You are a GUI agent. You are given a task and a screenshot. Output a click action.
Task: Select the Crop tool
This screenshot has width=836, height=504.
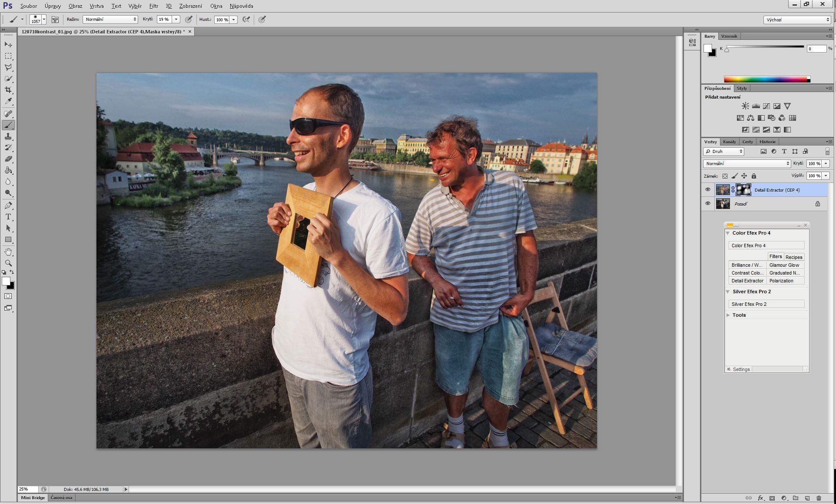[8, 90]
